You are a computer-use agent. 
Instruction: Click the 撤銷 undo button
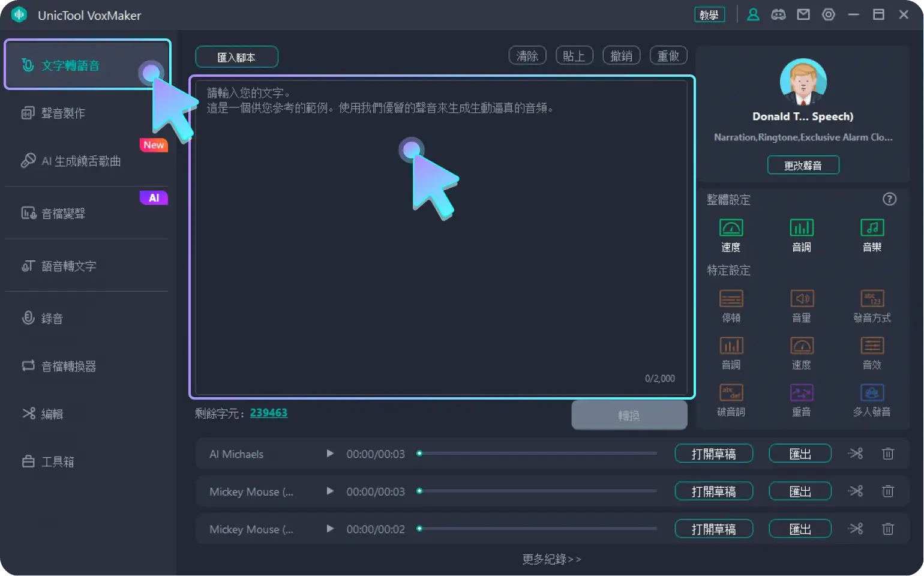(x=621, y=56)
